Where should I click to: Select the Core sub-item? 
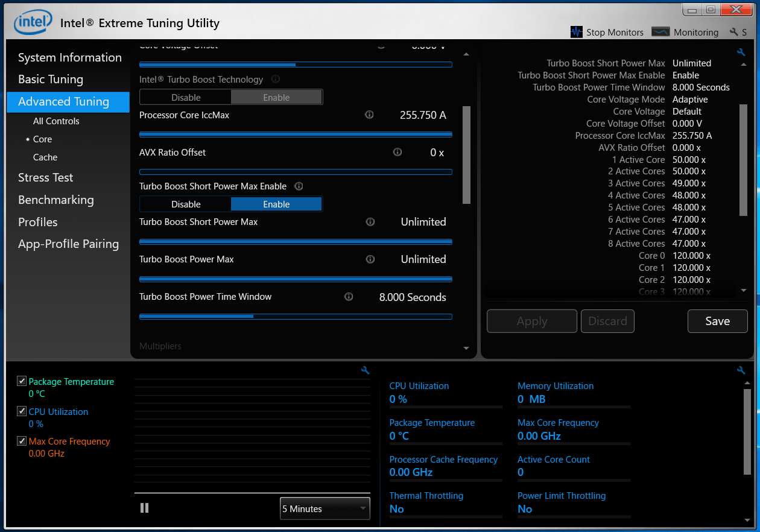click(x=42, y=139)
